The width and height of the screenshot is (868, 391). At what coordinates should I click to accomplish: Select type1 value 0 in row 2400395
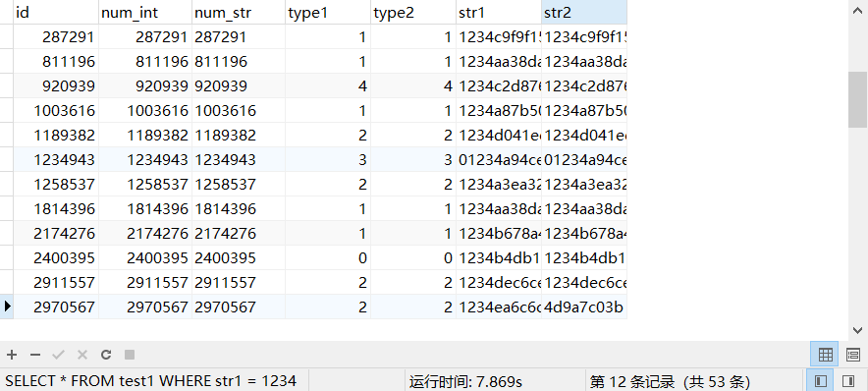tap(328, 257)
